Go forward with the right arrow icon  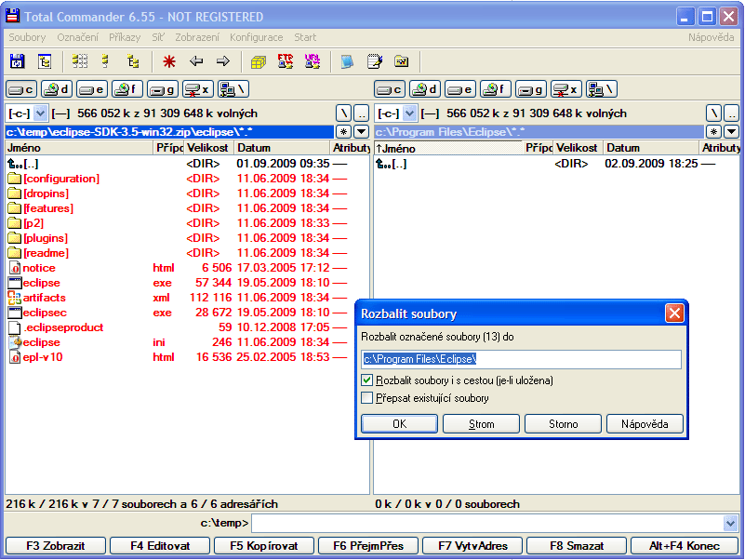tap(223, 61)
